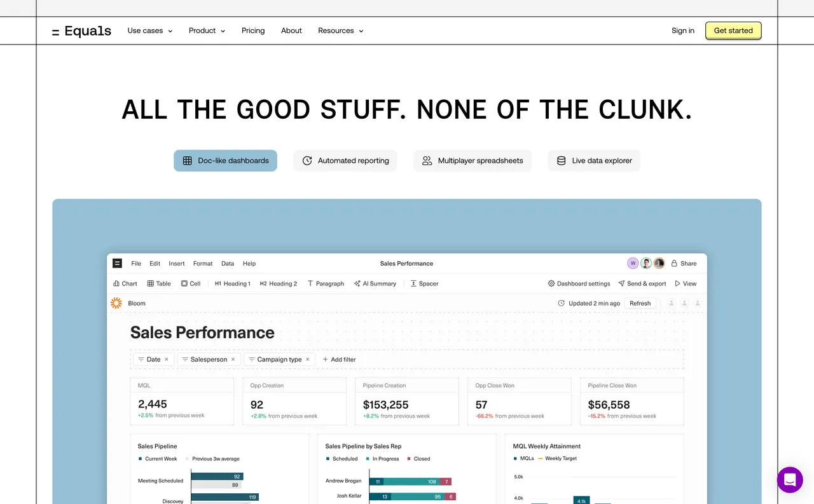Viewport: 814px width, 504px height.
Task: Open Dashboard settings
Action: pyautogui.click(x=579, y=283)
